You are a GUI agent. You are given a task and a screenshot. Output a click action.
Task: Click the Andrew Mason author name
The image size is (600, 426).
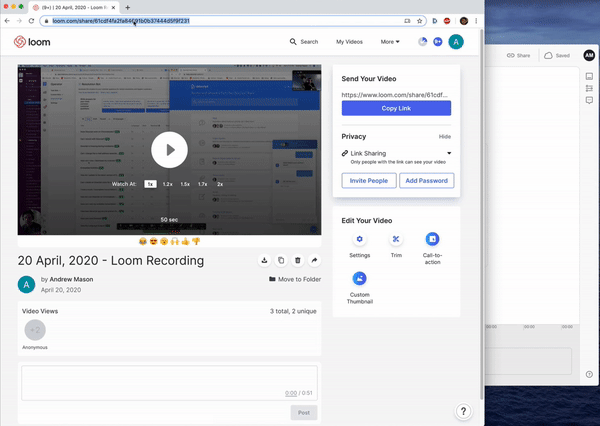point(71,279)
